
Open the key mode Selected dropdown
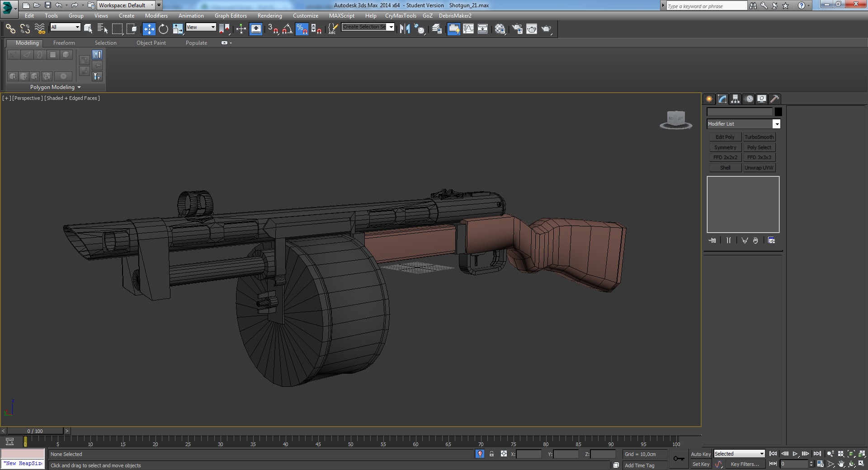(x=739, y=454)
